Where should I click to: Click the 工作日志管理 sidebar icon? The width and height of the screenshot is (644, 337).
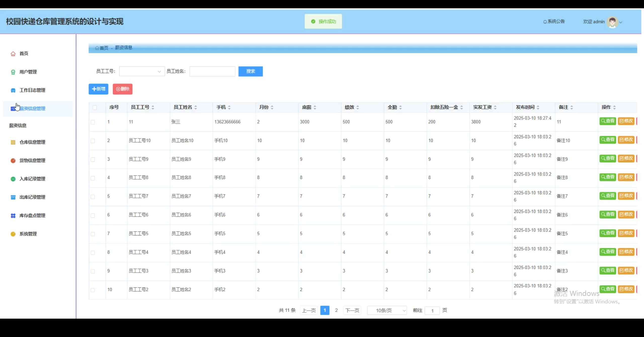coord(13,91)
